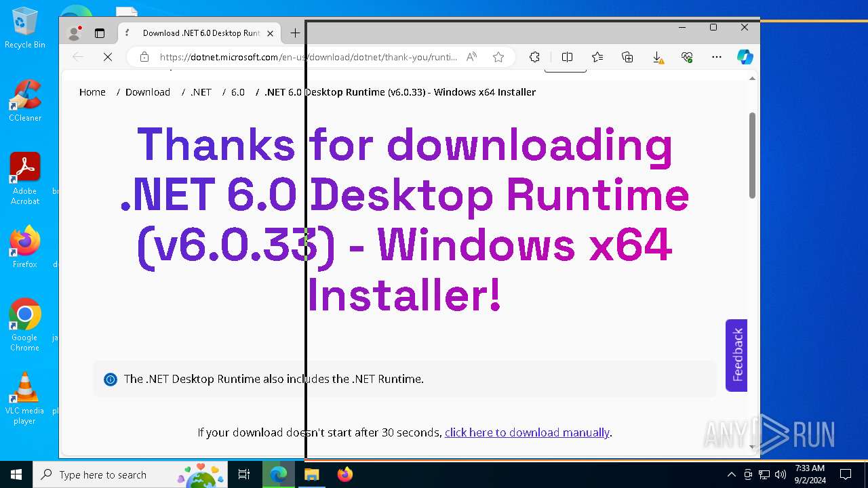This screenshot has height=488, width=868.
Task: Open the Google Chrome desktop shortcut
Action: pos(25,325)
